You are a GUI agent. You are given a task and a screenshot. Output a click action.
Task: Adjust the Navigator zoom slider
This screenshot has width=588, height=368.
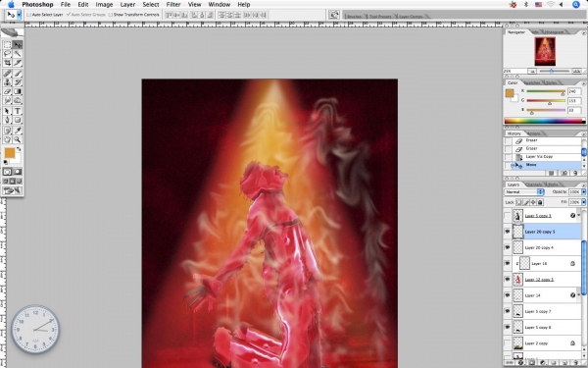pyautogui.click(x=552, y=71)
